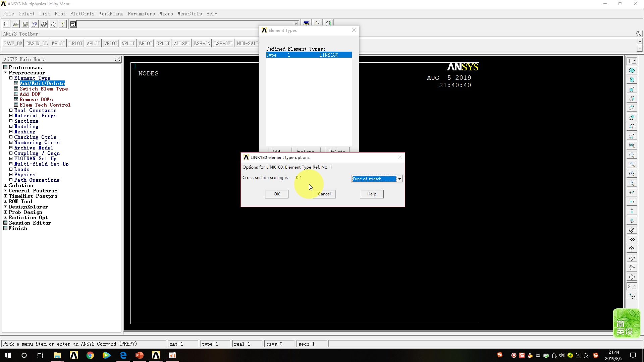Click the ALLSEL toolbar button
This screenshot has width=644, height=362.
click(182, 44)
